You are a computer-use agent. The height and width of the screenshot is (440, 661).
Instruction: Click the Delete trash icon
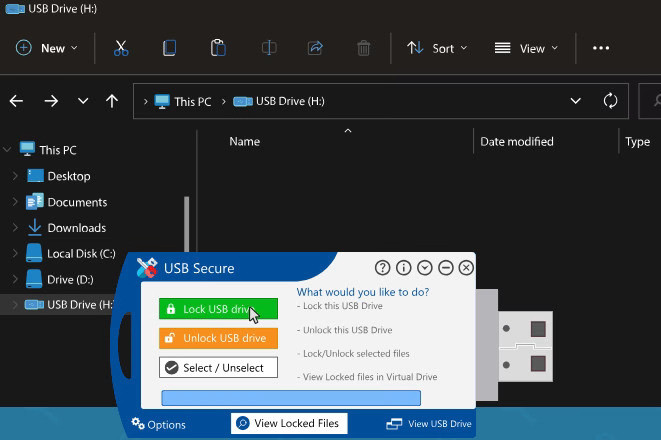point(363,48)
